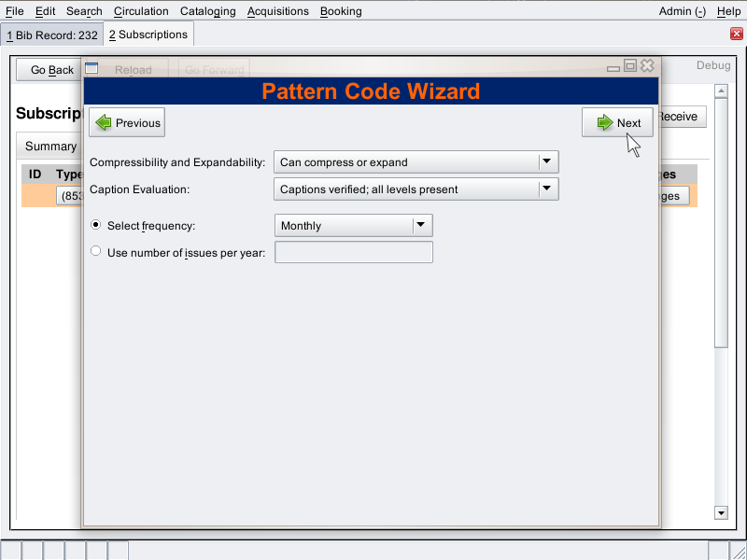Close the Pattern Code Wizard dialog
This screenshot has width=747, height=560.
click(647, 66)
